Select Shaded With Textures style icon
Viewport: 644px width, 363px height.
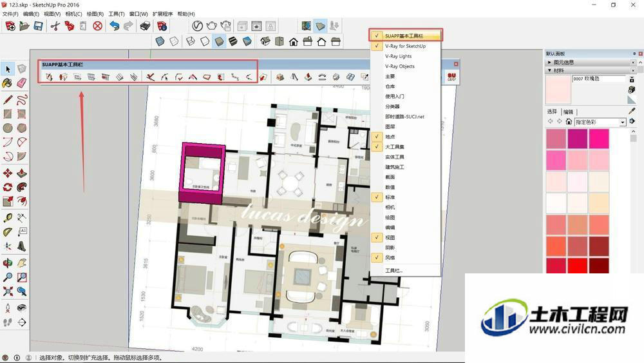coord(233,41)
